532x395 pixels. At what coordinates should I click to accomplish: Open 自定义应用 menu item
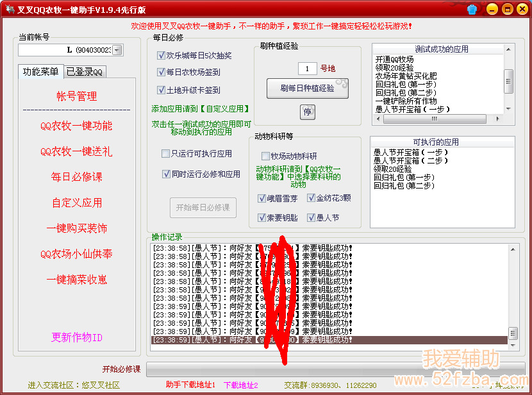(77, 203)
